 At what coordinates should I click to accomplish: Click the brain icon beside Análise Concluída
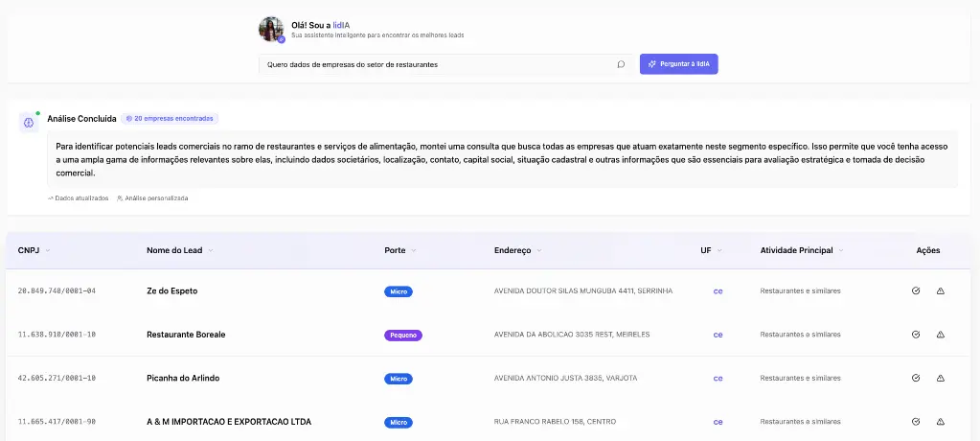pos(29,123)
